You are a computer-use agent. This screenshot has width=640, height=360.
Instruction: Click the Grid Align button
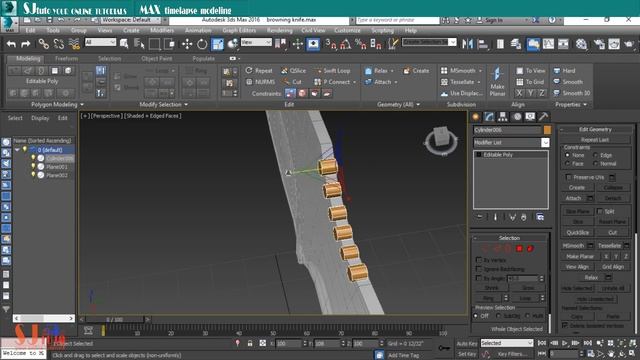[613, 267]
